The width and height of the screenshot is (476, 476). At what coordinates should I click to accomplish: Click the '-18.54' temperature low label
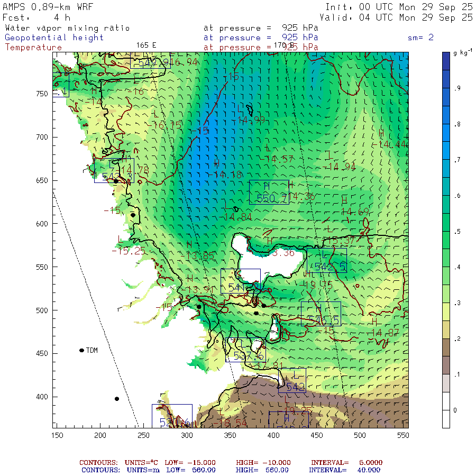pos(230,423)
